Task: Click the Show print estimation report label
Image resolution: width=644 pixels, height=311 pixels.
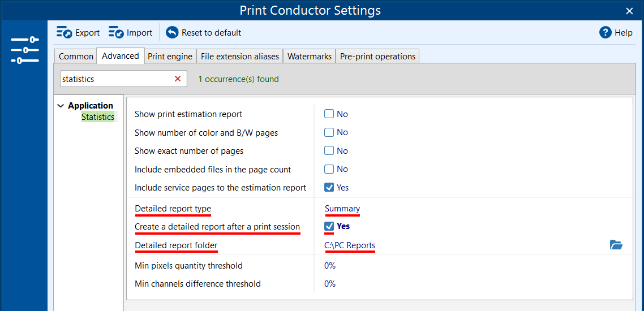Action: pos(188,114)
